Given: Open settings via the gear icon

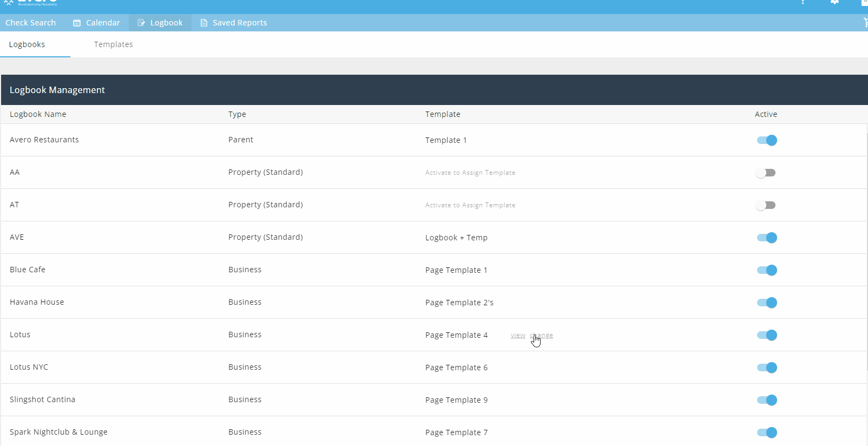Looking at the screenshot, I should 834,2.
